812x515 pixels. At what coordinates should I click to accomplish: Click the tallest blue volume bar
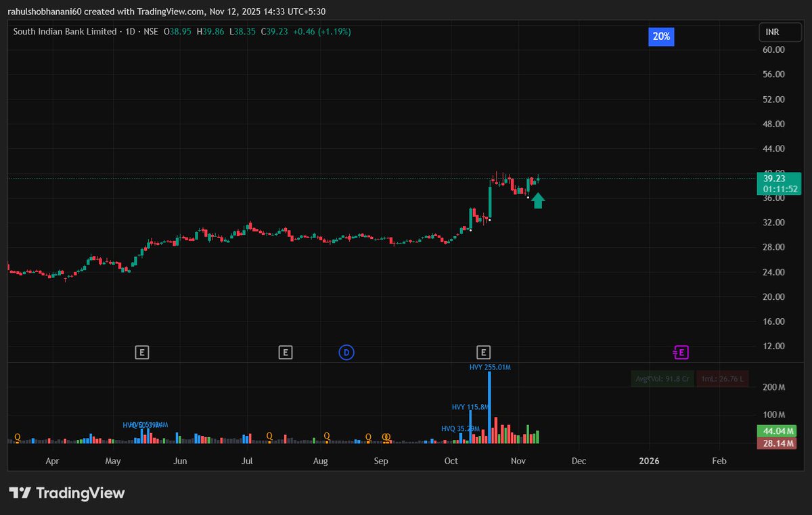(489, 408)
